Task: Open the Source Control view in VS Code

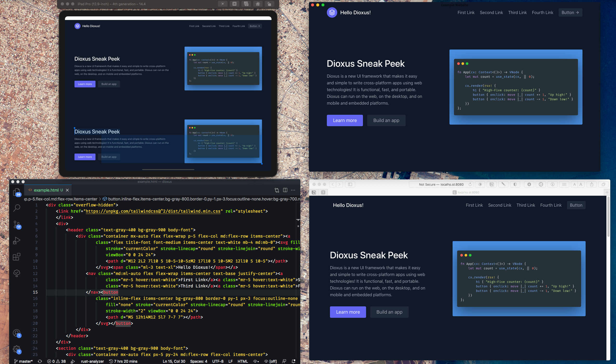Action: coord(17,225)
